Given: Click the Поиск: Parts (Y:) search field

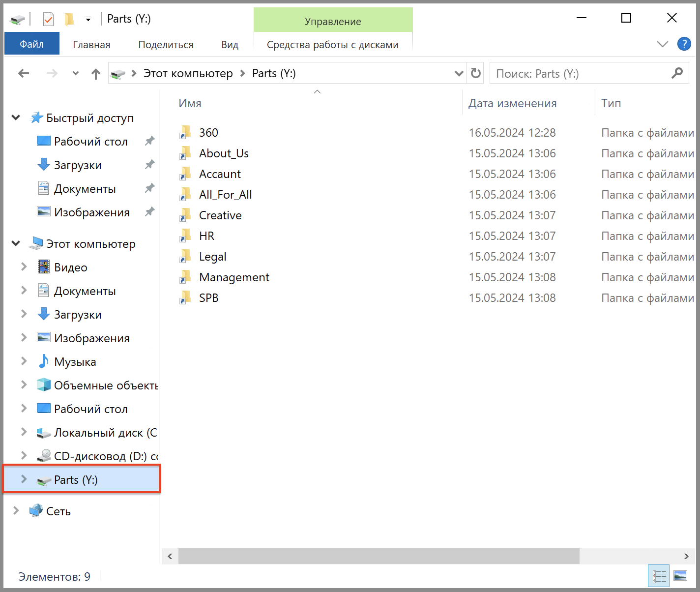Looking at the screenshot, I should [580, 74].
